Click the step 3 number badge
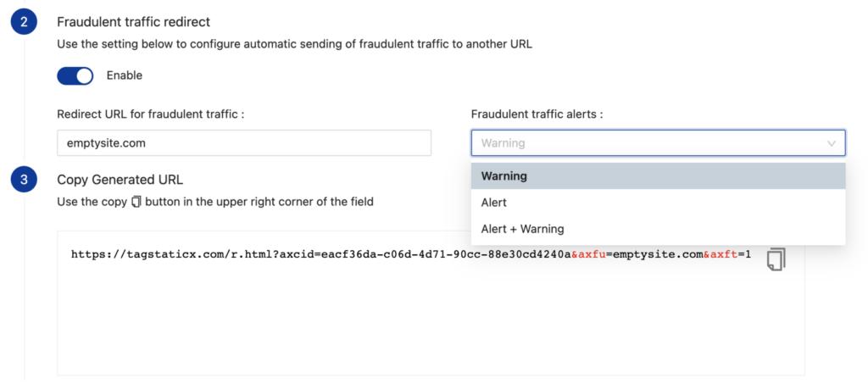The image size is (868, 384). pyautogui.click(x=24, y=179)
